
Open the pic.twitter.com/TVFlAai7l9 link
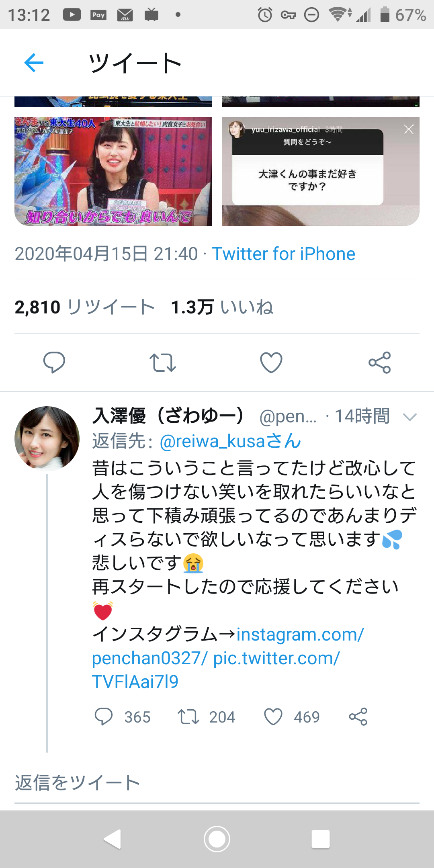(x=216, y=670)
